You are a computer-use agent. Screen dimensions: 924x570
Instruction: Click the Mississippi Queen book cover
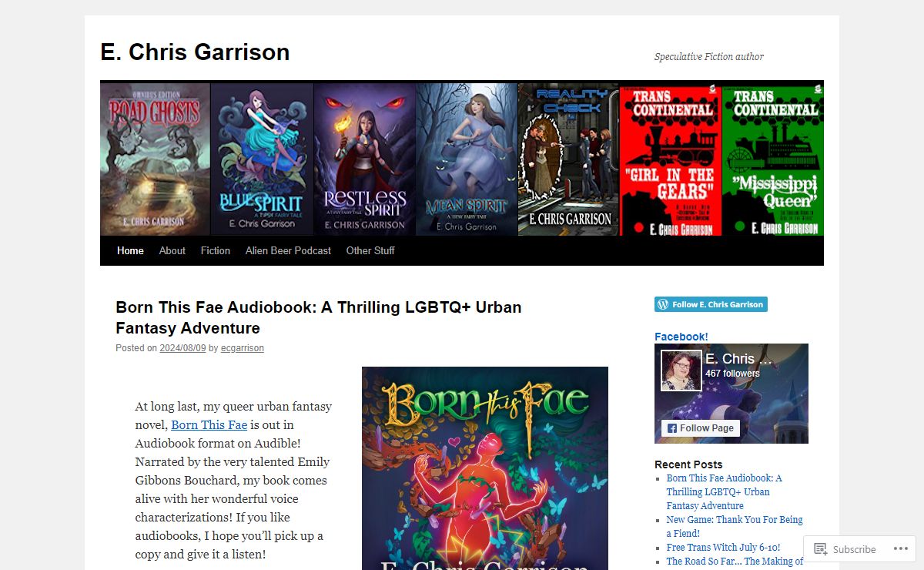(773, 159)
